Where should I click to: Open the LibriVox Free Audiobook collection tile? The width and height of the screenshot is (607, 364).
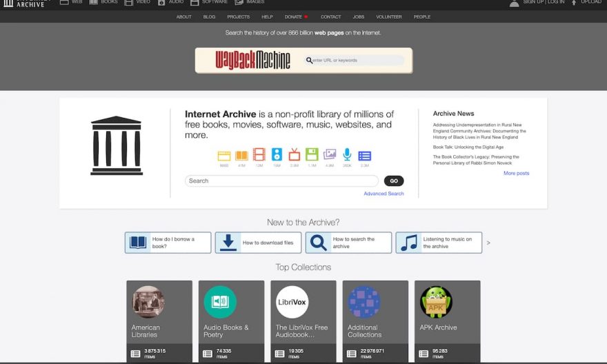(303, 321)
